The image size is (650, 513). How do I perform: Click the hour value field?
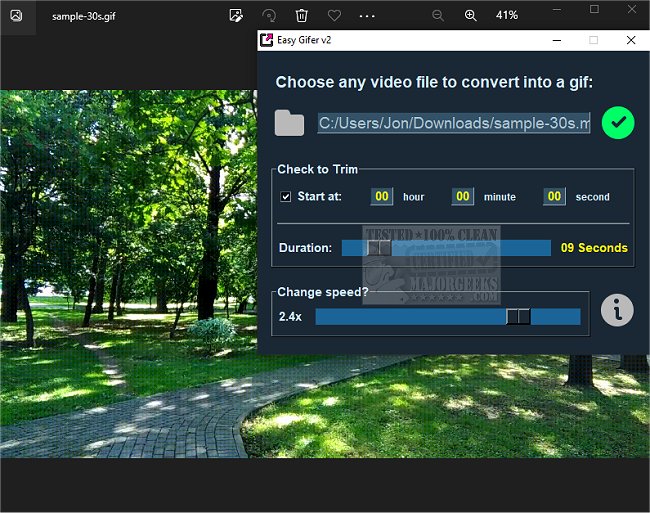[382, 196]
